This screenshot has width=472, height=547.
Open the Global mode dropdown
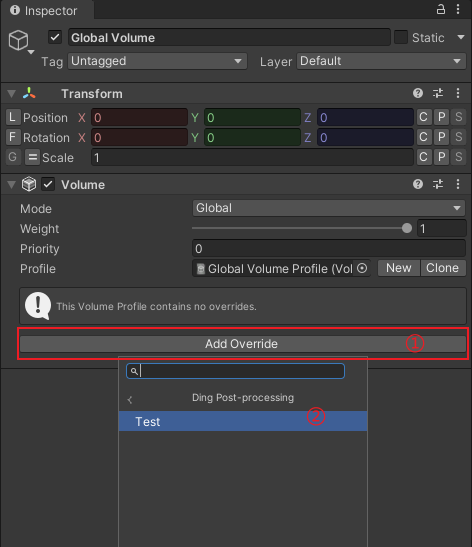[329, 208]
